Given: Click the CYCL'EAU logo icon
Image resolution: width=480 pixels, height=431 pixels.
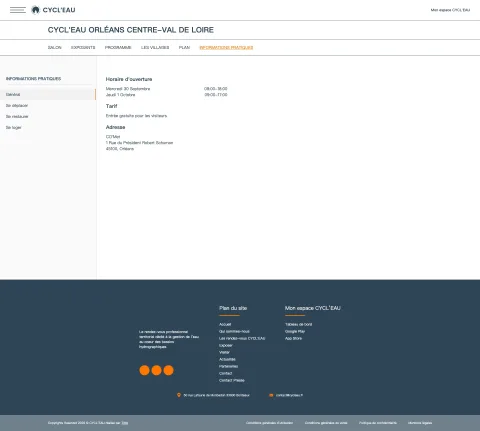Looking at the screenshot, I should pos(35,10).
